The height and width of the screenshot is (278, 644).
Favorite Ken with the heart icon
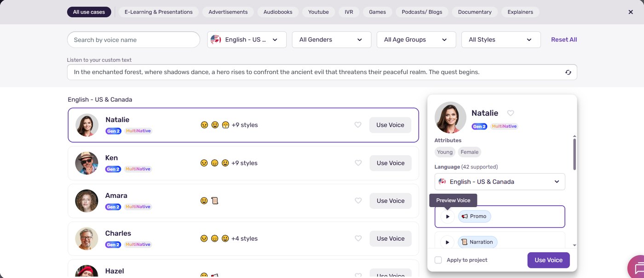pos(358,163)
